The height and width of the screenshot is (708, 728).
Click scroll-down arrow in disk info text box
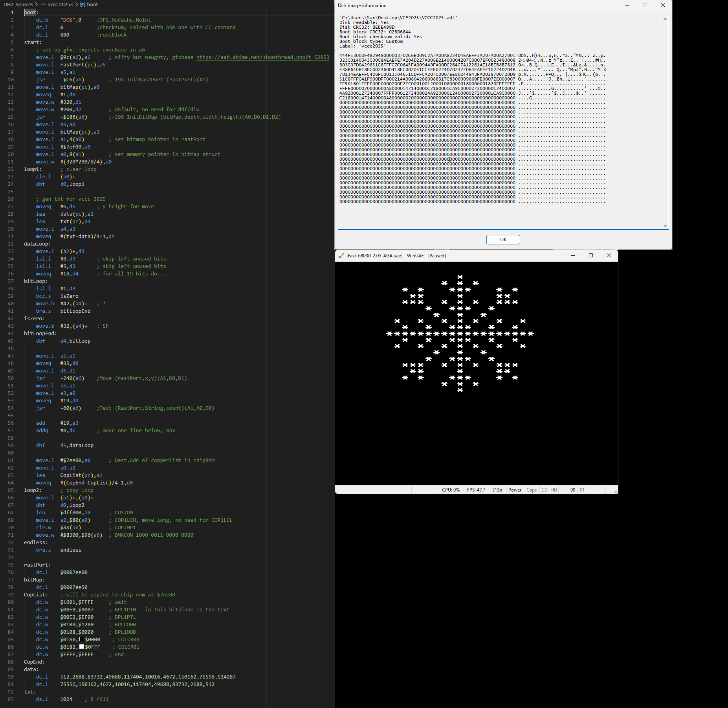[665, 226]
